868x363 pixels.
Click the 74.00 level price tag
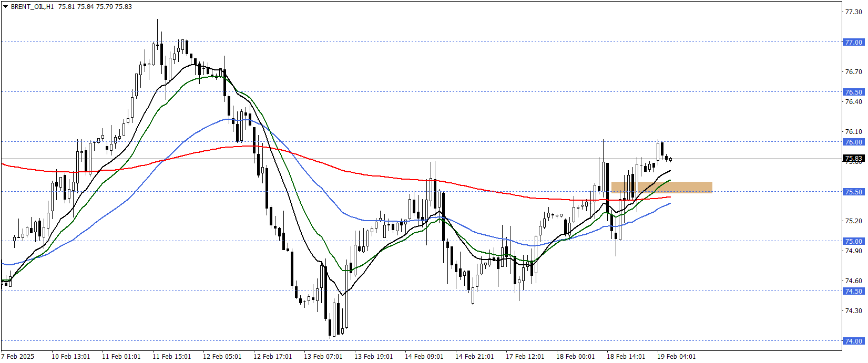[853, 341]
